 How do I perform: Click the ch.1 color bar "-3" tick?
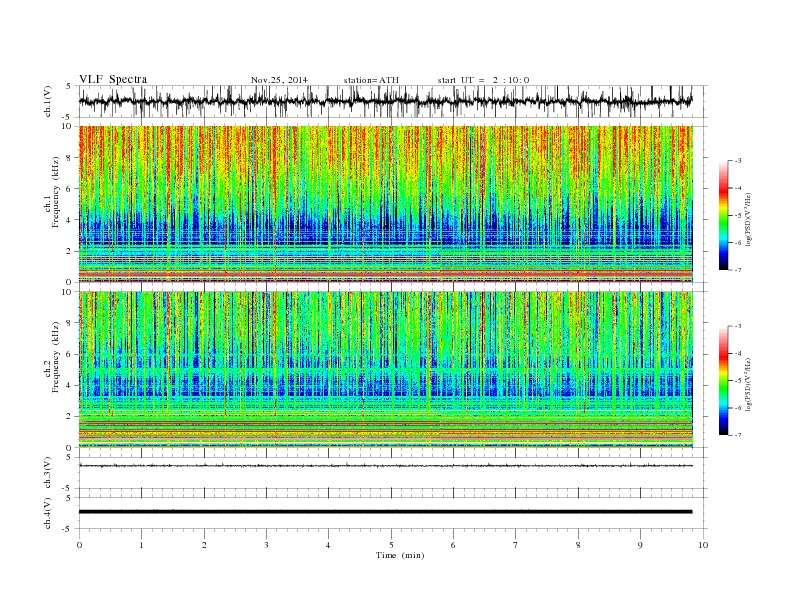(x=738, y=161)
